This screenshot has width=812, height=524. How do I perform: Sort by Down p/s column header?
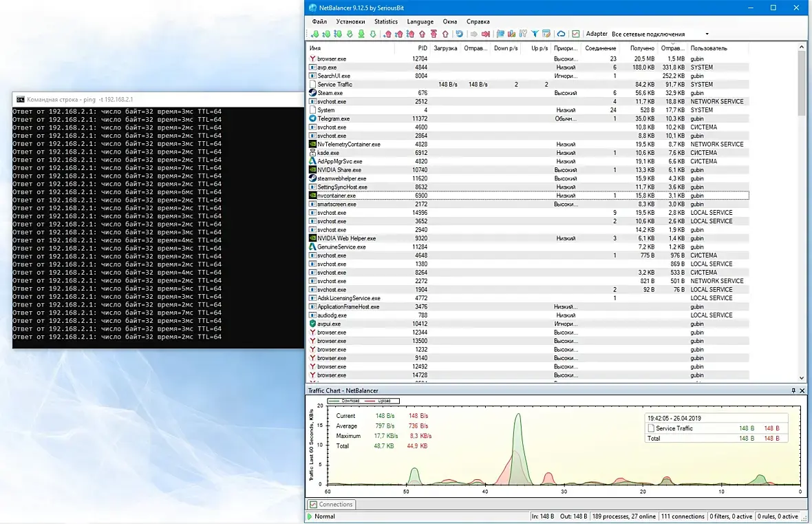pos(505,48)
